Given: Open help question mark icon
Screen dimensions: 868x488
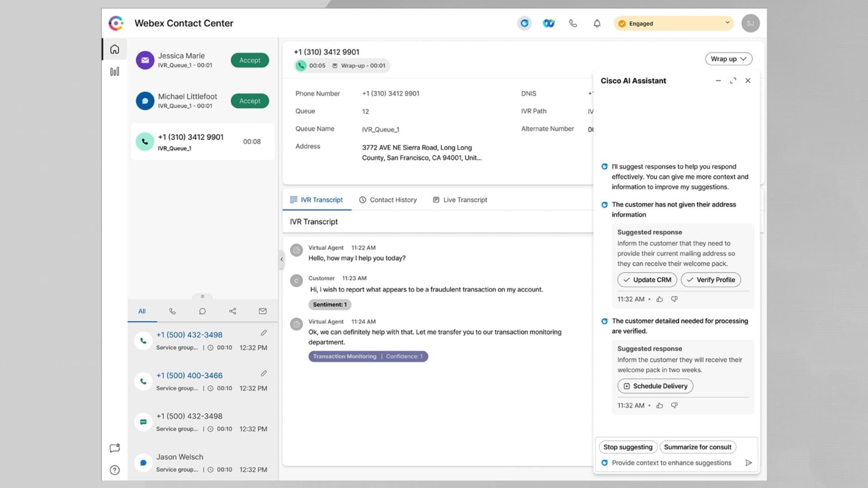Looking at the screenshot, I should (114, 470).
